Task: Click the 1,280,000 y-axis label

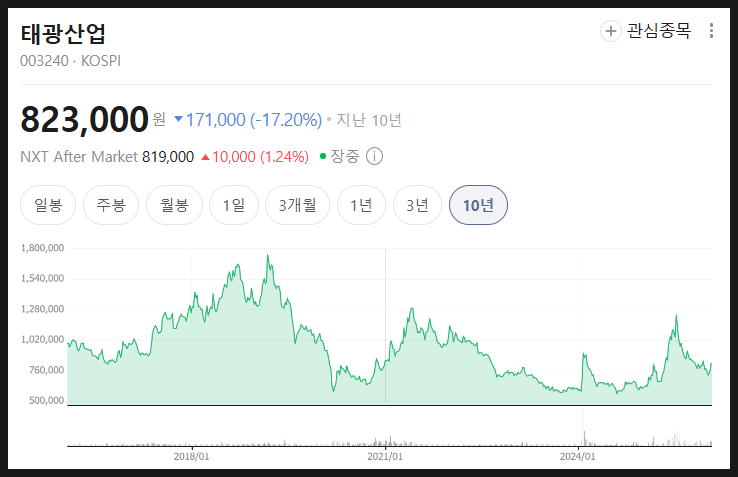Action: (x=42, y=309)
